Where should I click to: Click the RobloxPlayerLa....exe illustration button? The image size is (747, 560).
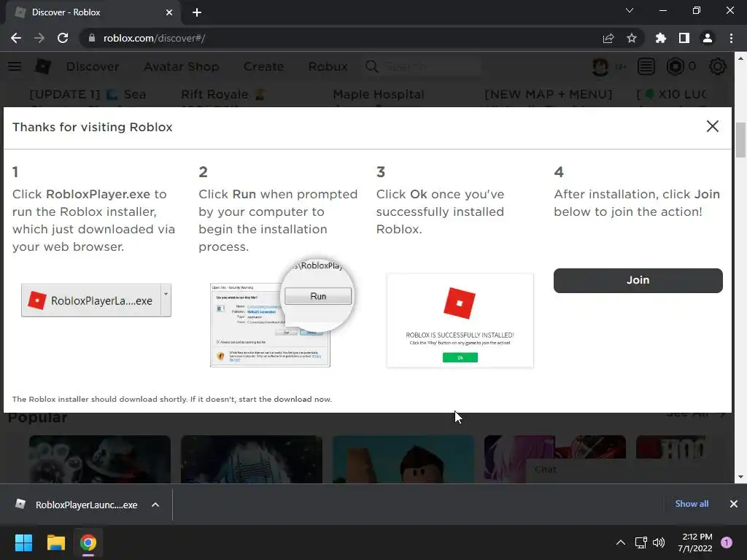point(90,300)
